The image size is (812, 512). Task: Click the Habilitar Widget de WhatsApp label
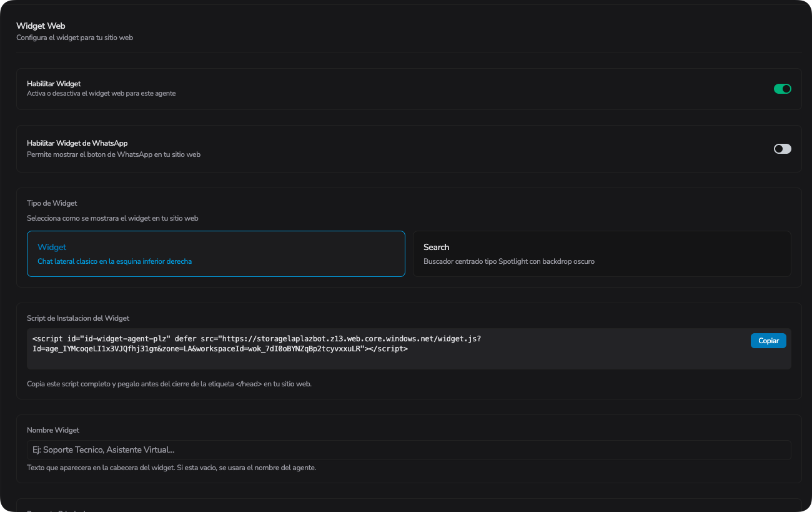77,143
